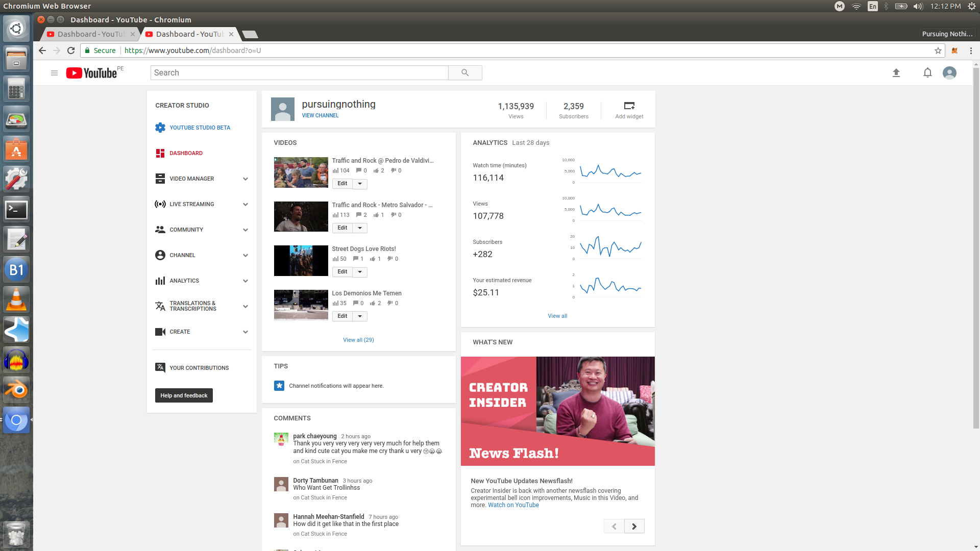The height and width of the screenshot is (551, 980).
Task: Open the VLC media player dock icon
Action: click(x=16, y=299)
